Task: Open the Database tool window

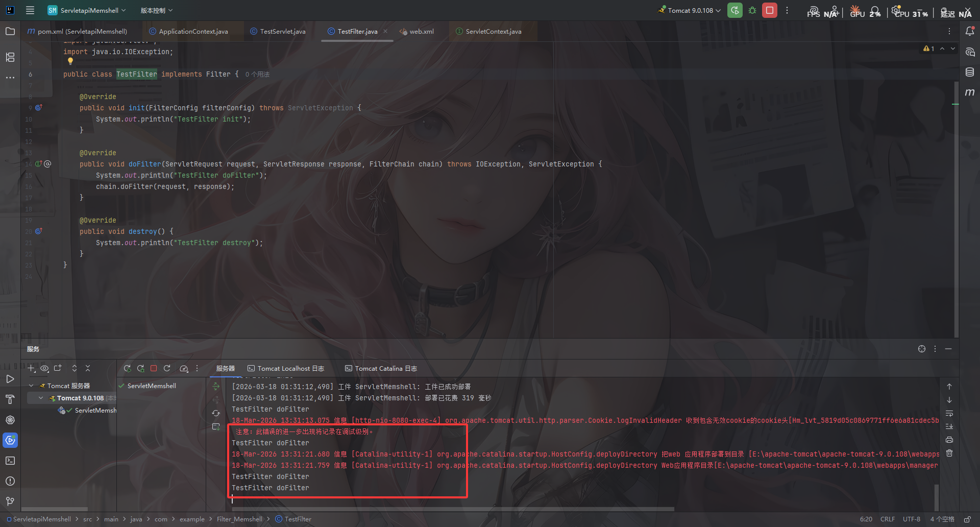Action: click(970, 72)
